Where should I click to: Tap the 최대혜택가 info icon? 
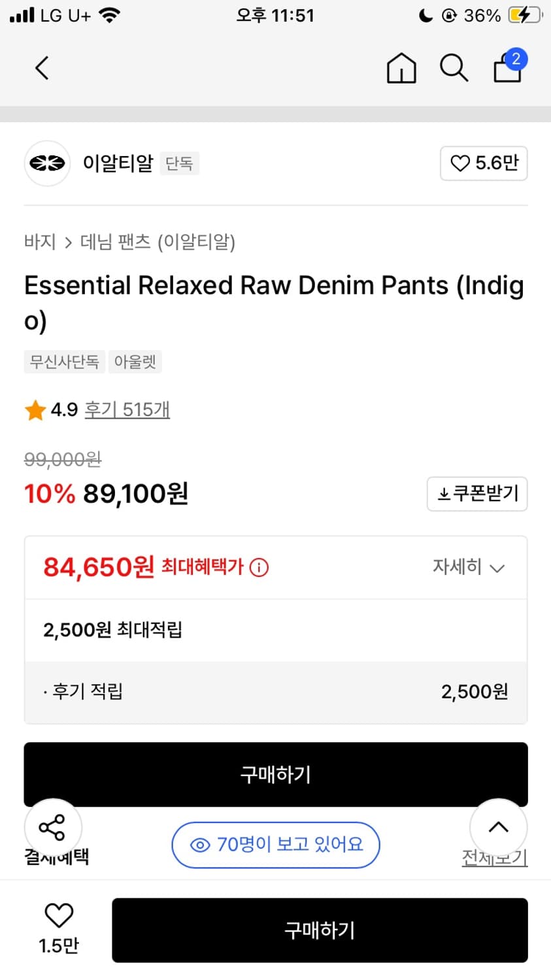pos(259,567)
